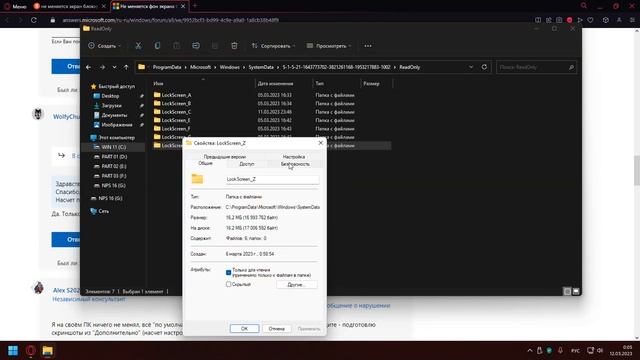Expand the address bar history dropdown
This screenshot has width=640, height=360.
pyautogui.click(x=471, y=67)
